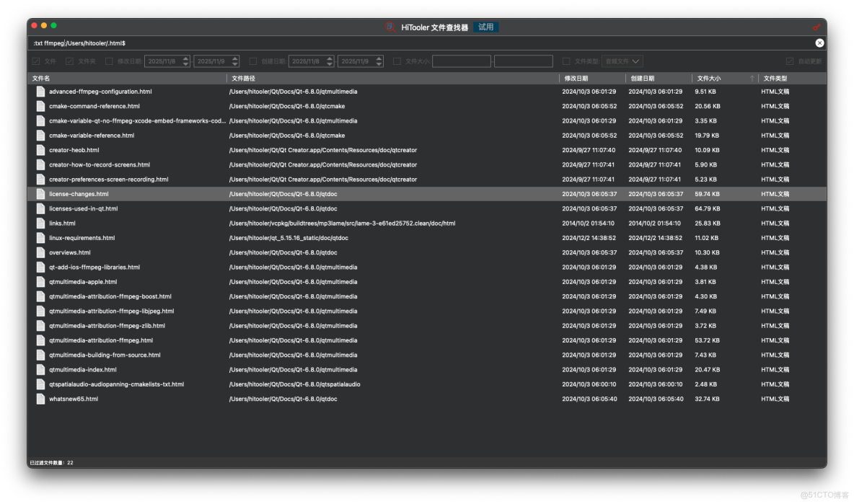The height and width of the screenshot is (504, 854).
Task: Click file icon of qtspatialaudio-audiopanning-cmakelists-txt.html
Action: 40,384
